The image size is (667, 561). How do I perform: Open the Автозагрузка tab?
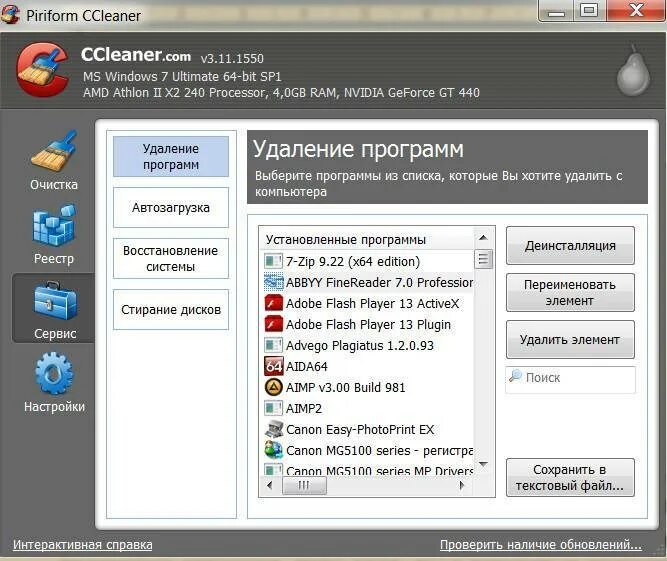[171, 208]
